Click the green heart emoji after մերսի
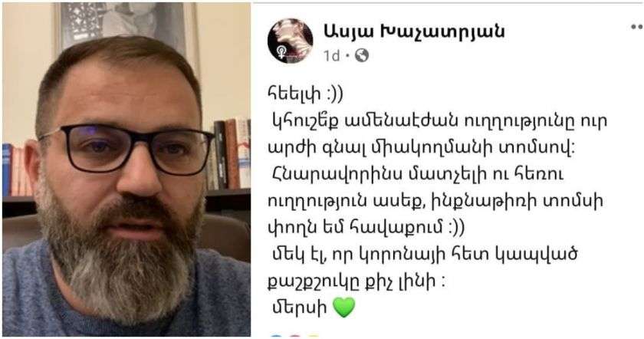 click(343, 308)
